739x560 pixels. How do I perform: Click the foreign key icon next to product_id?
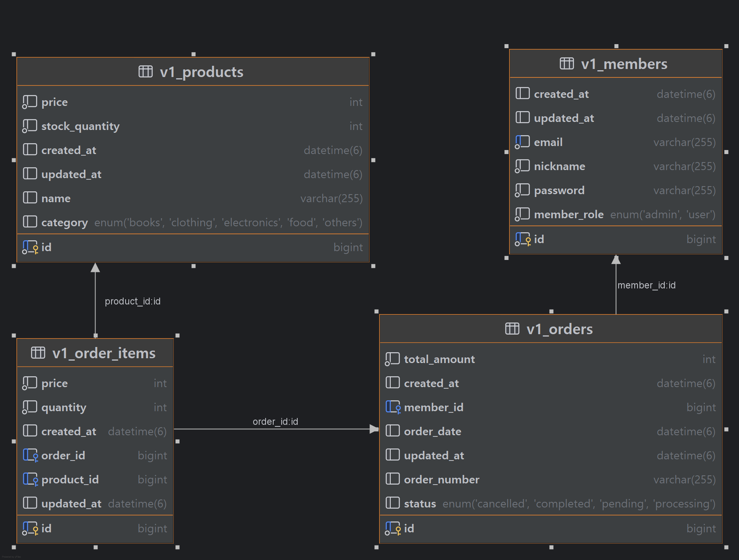pos(30,479)
